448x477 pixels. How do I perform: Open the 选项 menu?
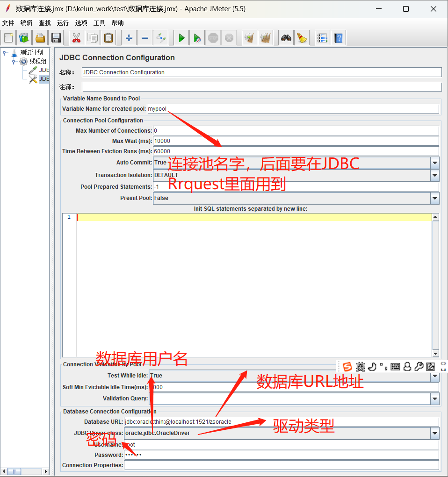click(81, 23)
